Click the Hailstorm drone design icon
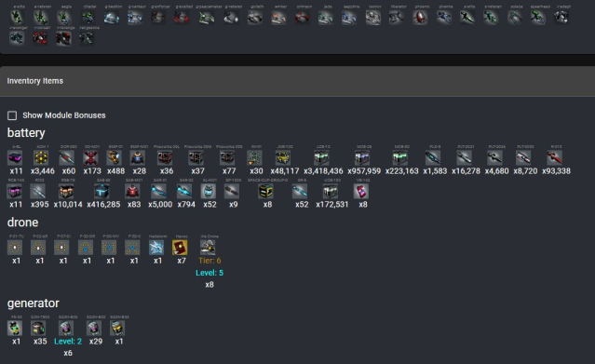This screenshot has width=595, height=364. pos(156,248)
